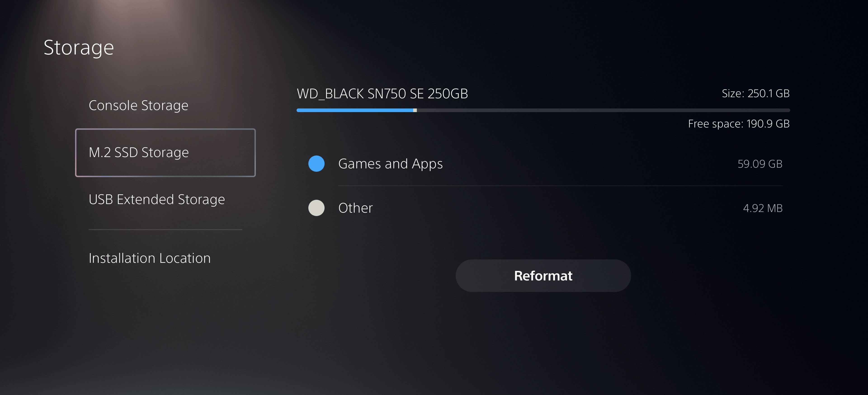Viewport: 868px width, 395px height.
Task: Open USB Extended Storage section
Action: click(157, 199)
